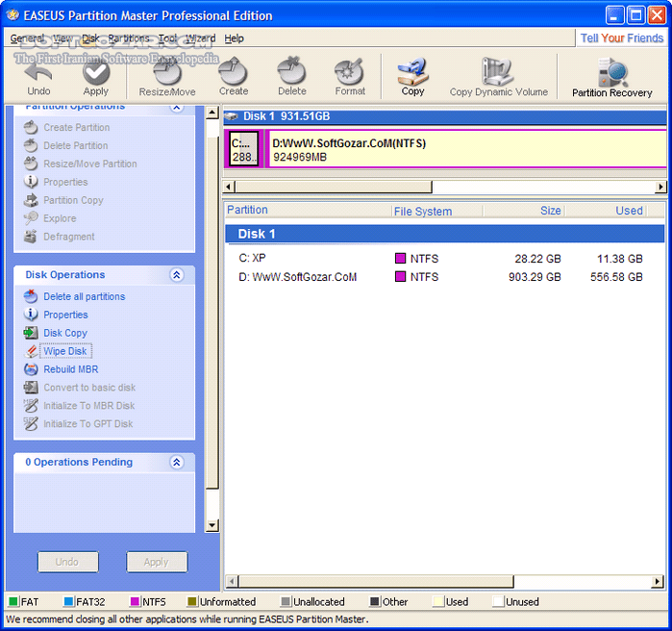Click the Disk 1 931.51GB header bar
This screenshot has height=631, width=672.
click(x=444, y=116)
